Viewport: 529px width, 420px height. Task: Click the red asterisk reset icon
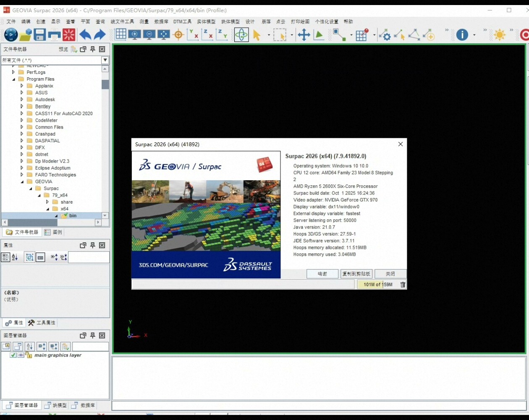[x=69, y=34]
